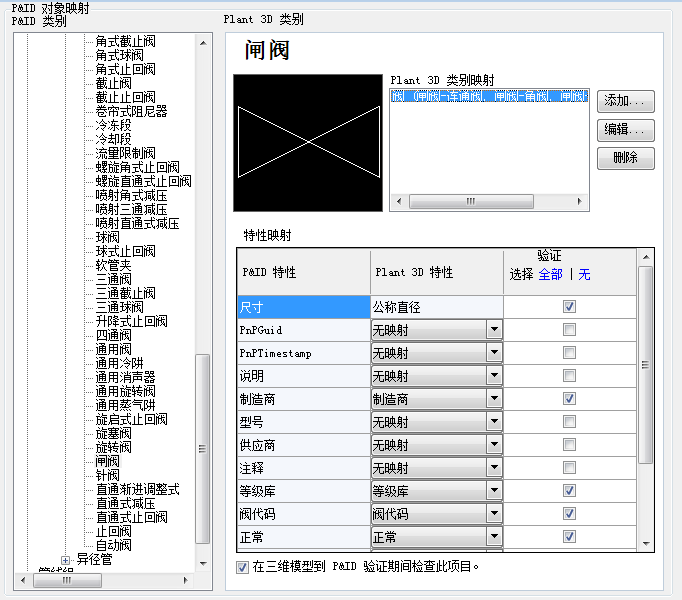Click the 公称直径 Plant 3D property cell

click(x=437, y=307)
